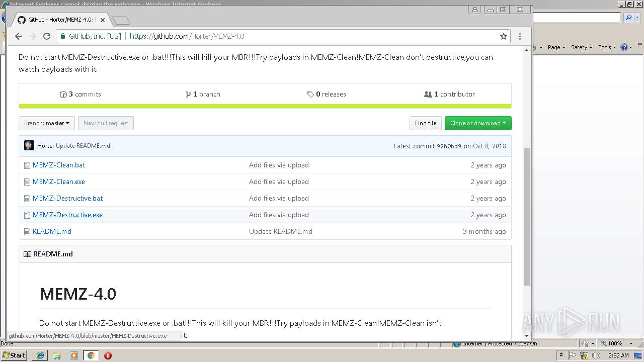Screen dimensions: 644x362
Task: Open the Chrome three-dot menu
Action: (520, 36)
